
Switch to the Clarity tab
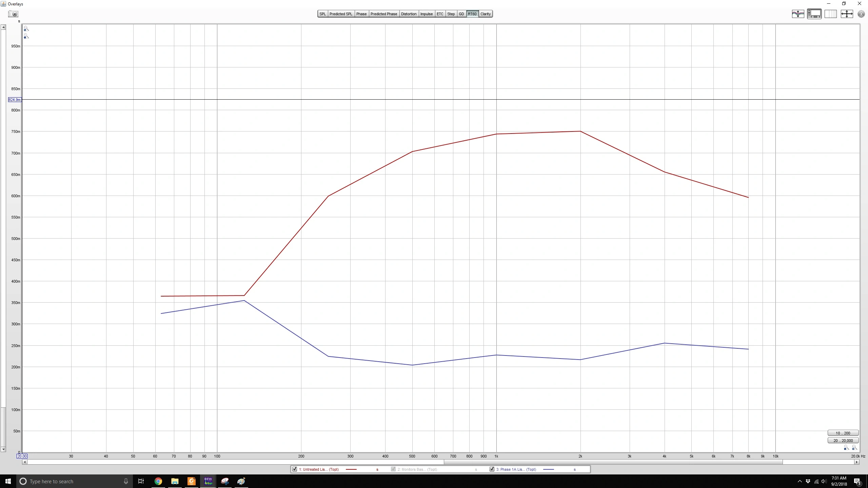point(485,14)
